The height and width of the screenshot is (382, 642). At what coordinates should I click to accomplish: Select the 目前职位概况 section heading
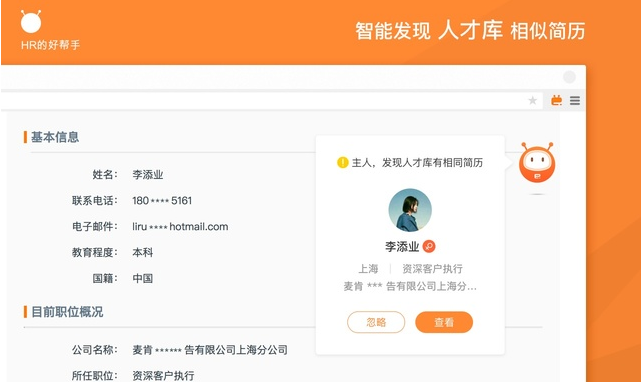pyautogui.click(x=67, y=312)
